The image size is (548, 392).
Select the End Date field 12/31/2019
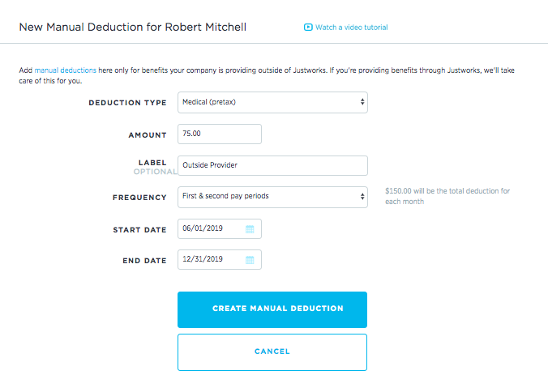click(220, 260)
